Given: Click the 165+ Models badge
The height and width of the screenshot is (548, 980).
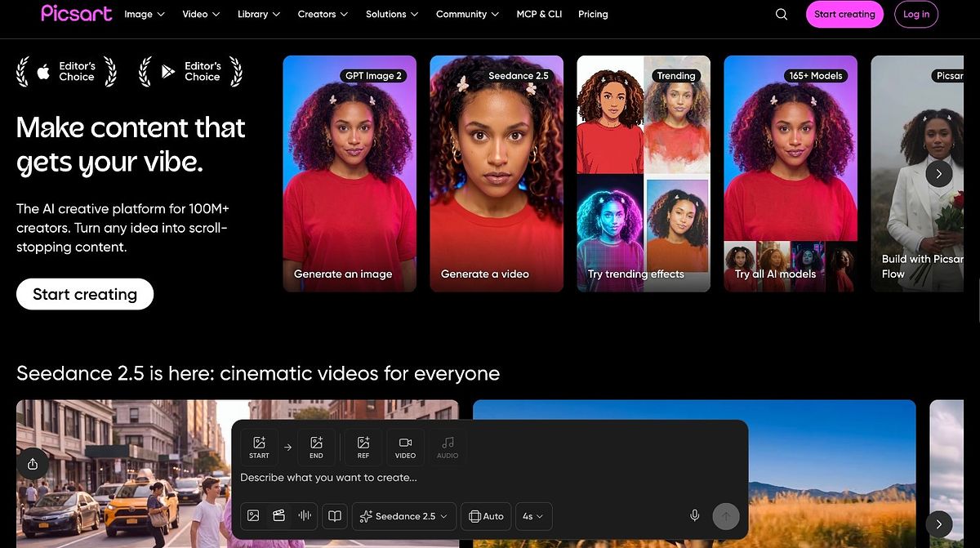Looking at the screenshot, I should 815,76.
